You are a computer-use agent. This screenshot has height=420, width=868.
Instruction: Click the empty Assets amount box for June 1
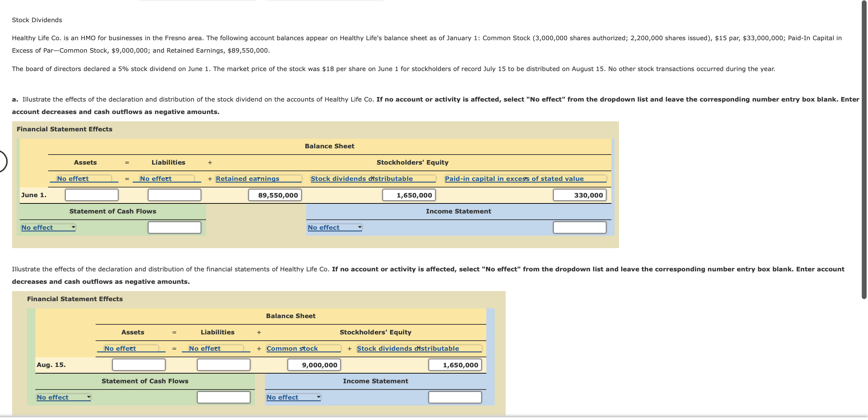coord(91,195)
